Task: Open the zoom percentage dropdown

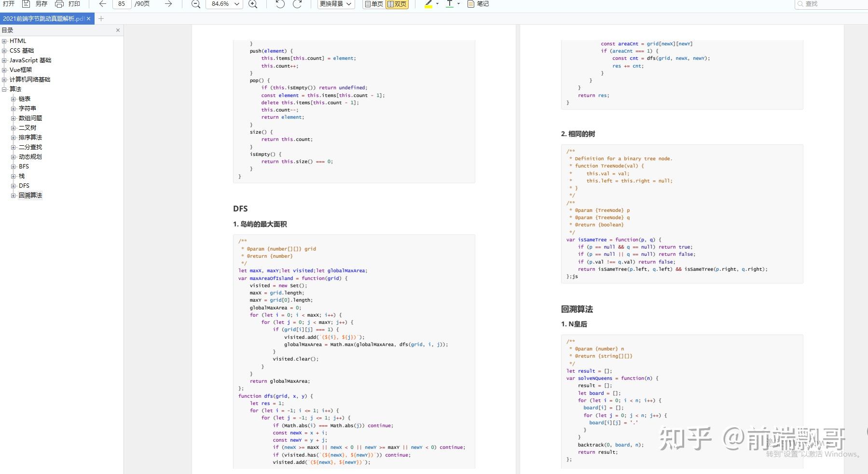Action: pyautogui.click(x=225, y=4)
